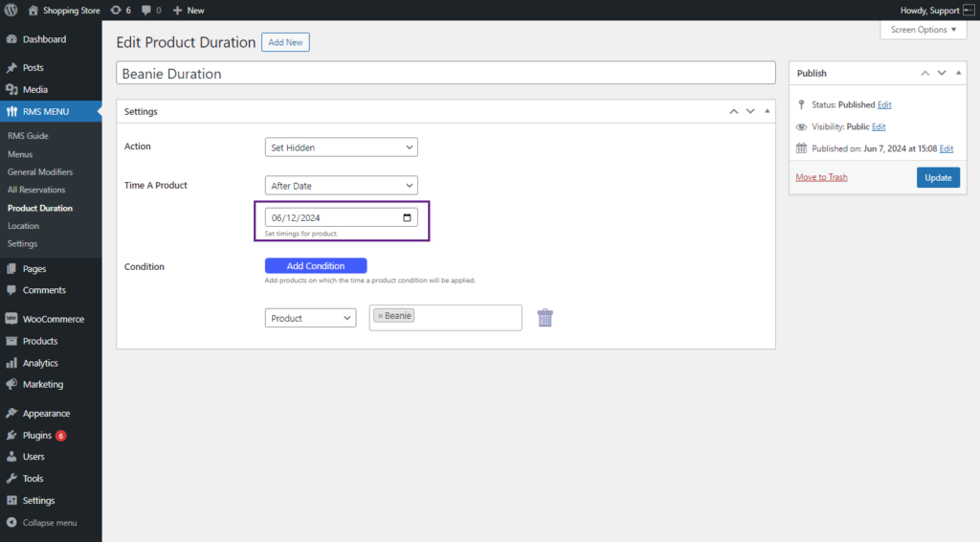980x542 pixels.
Task: Open the Action dropdown set to Set Hidden
Action: 342,147
